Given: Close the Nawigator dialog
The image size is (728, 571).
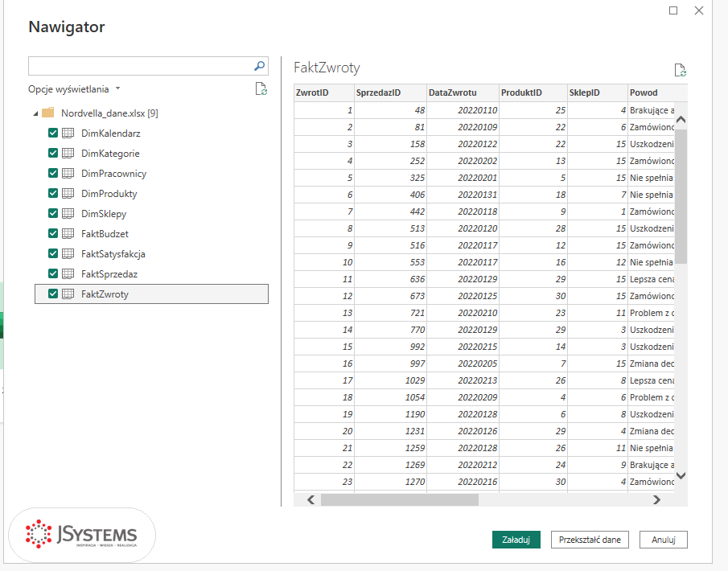Looking at the screenshot, I should coord(699,10).
